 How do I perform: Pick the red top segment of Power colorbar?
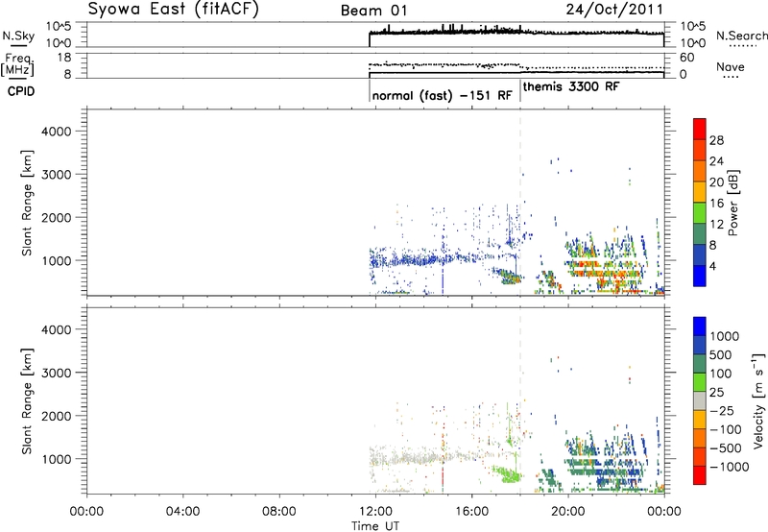click(x=700, y=129)
